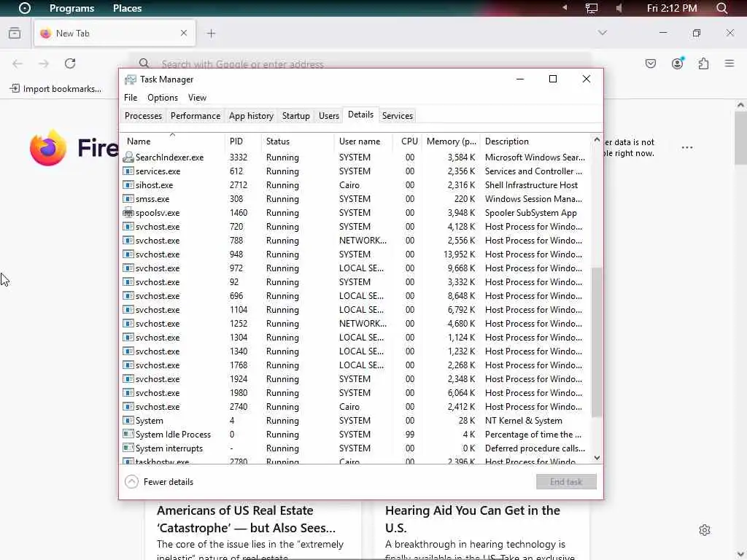Open the Firefox account avatar icon
Screen dimensions: 747x560
677,63
